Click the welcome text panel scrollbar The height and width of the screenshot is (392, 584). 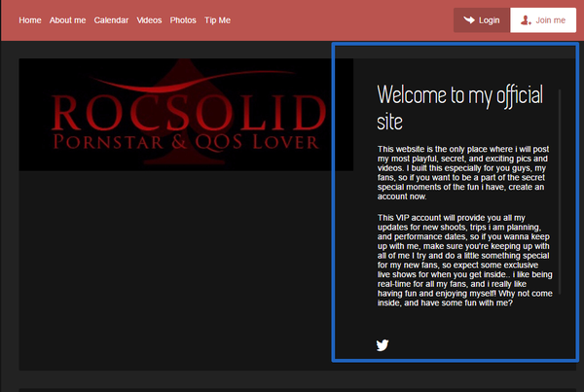coord(560,192)
